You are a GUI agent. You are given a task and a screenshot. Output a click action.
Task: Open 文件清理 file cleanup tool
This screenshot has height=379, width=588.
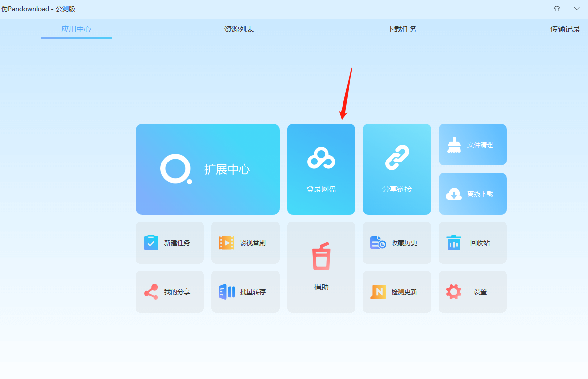click(x=472, y=145)
